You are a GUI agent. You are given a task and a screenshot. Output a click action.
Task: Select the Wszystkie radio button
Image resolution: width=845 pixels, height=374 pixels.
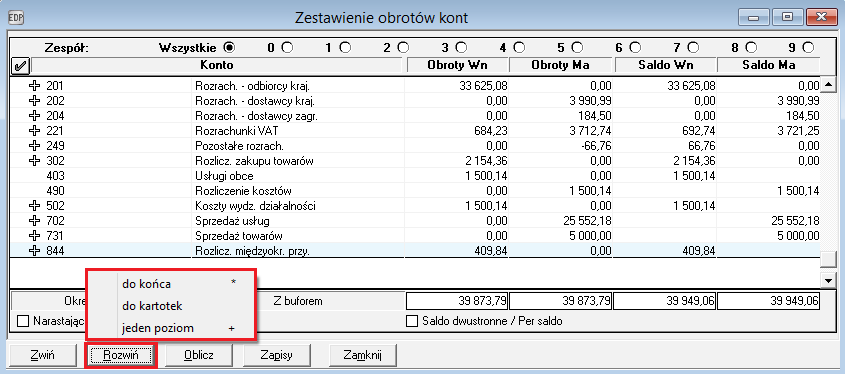click(x=230, y=47)
